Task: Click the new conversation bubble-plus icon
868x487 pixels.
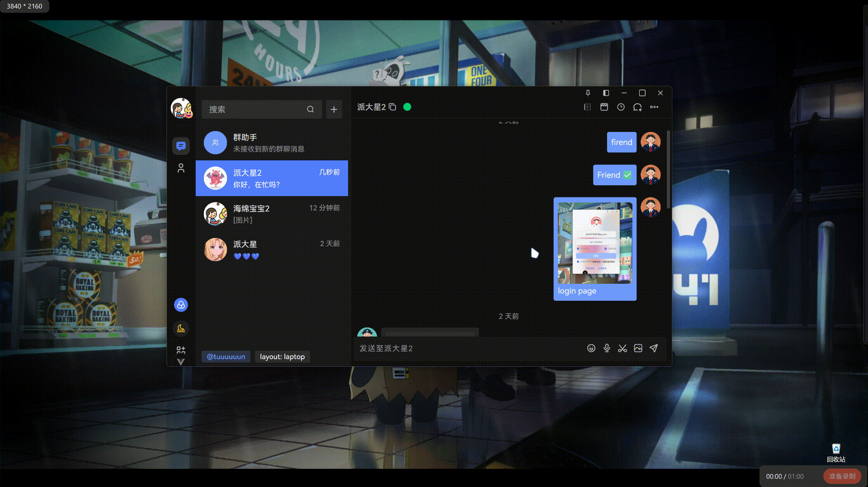Action: 637,107
